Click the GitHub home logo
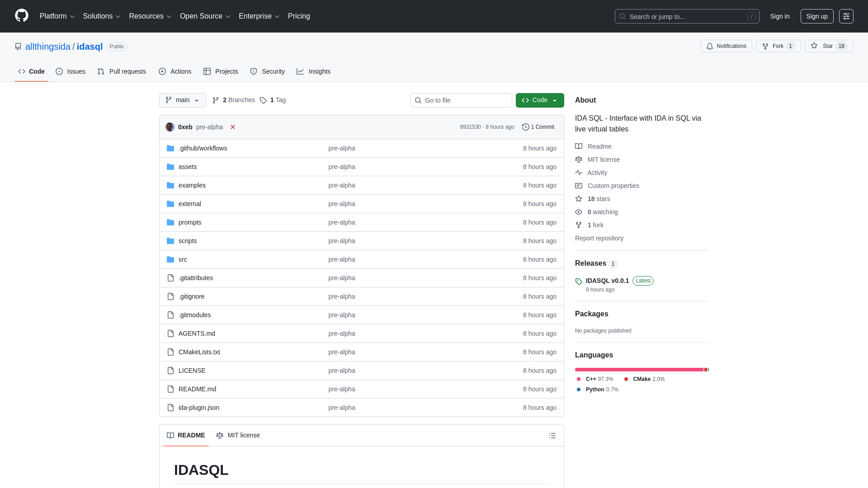The width and height of the screenshot is (868, 488). tap(21, 16)
